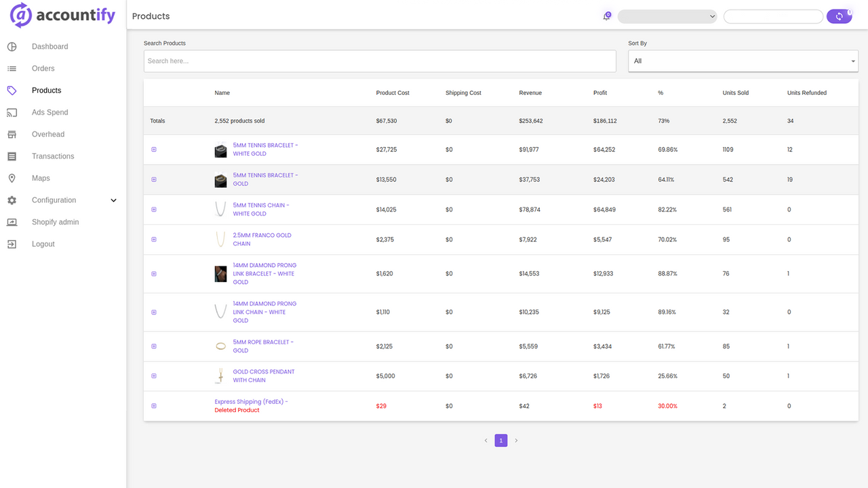Open 2.5MM Franco Gold Chain link
This screenshot has width=868, height=488.
pos(262,239)
